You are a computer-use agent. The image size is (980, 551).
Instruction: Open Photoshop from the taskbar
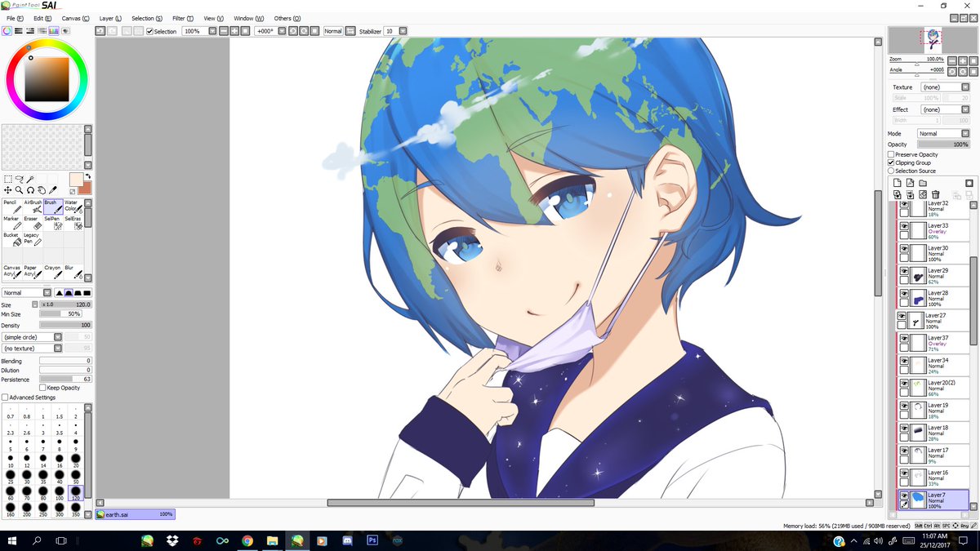point(372,540)
